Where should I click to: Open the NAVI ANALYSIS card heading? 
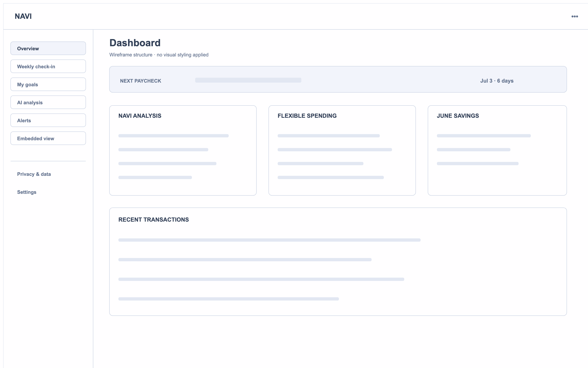point(140,116)
